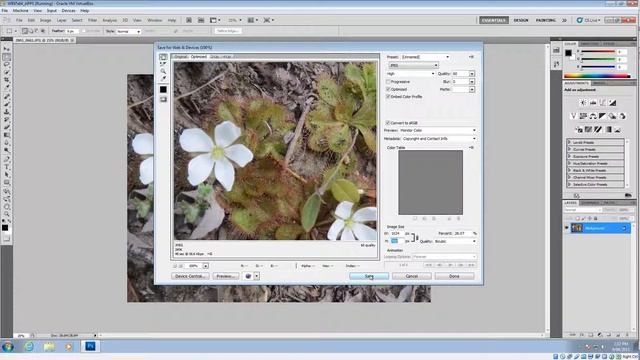Add a Levels adjustment

(x=593, y=103)
